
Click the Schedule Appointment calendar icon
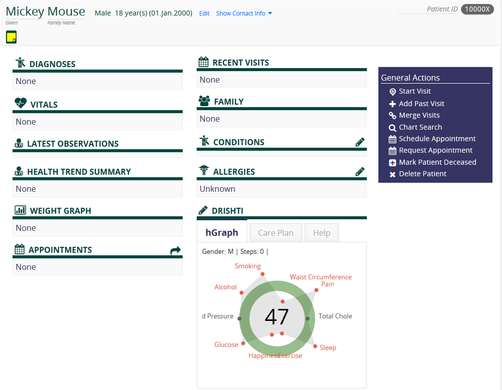(x=392, y=139)
